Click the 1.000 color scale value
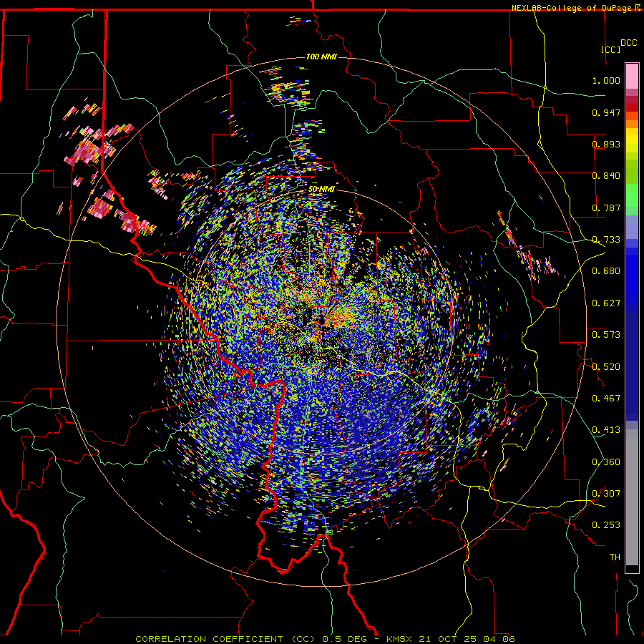Screen dimensions: 644x644 [x=606, y=80]
